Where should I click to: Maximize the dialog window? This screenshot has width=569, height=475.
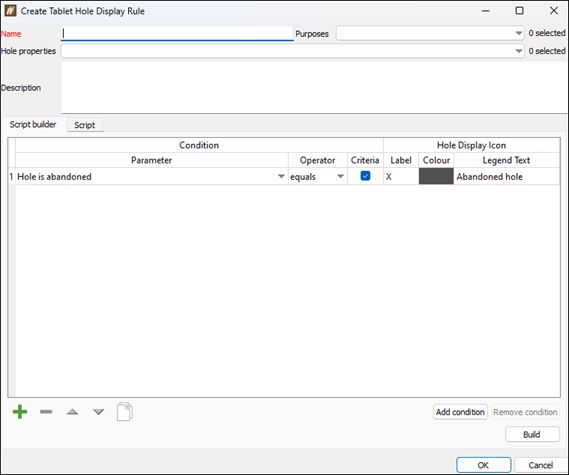pos(520,11)
